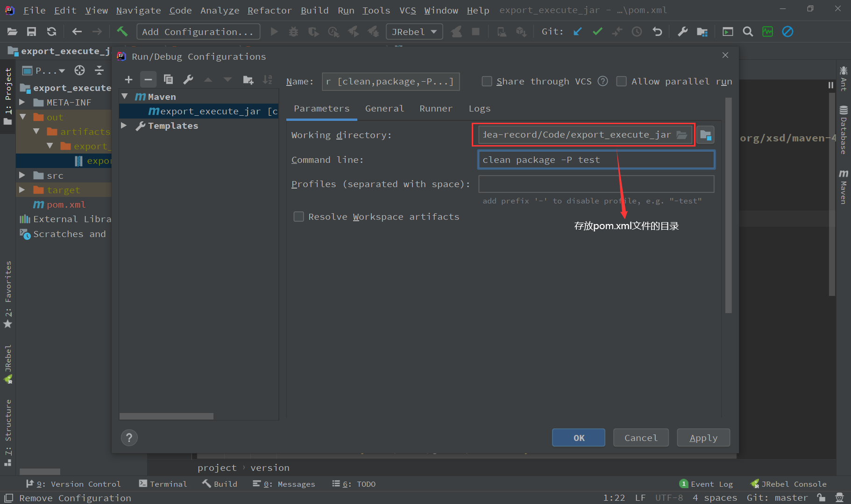Click the Synchronize refresh icon
The height and width of the screenshot is (504, 851).
(51, 32)
